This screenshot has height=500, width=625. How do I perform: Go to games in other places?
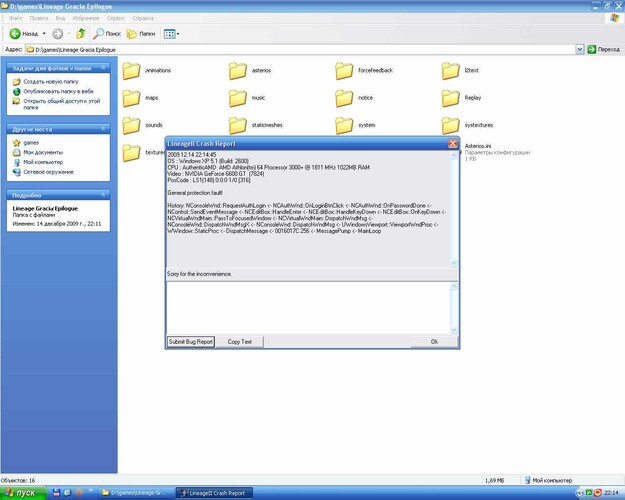pos(31,143)
